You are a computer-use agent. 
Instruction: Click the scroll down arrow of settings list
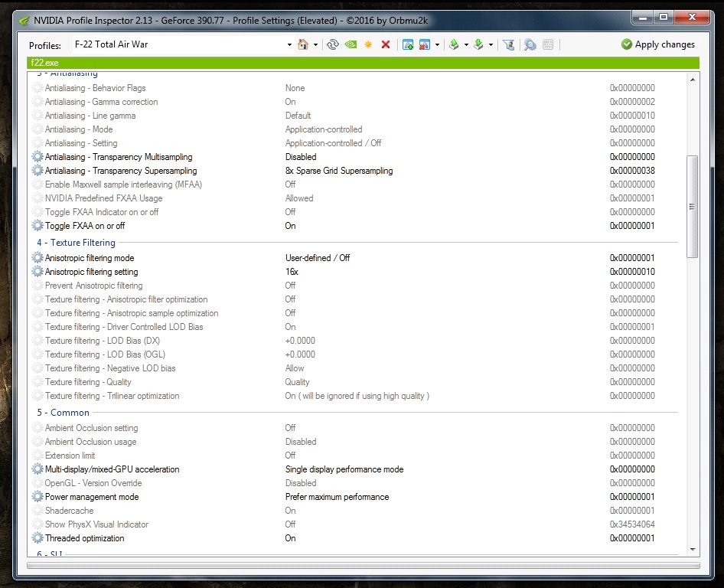pyautogui.click(x=692, y=549)
